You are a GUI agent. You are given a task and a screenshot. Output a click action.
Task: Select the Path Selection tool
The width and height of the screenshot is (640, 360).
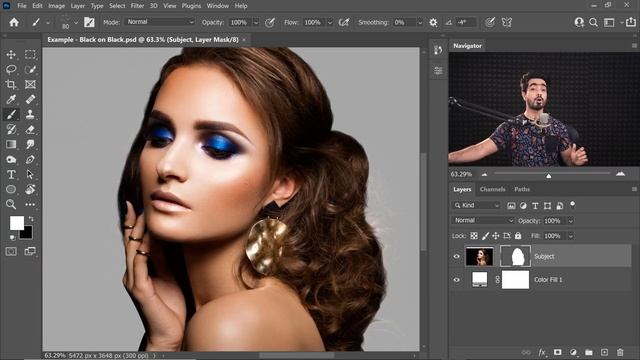point(30,174)
